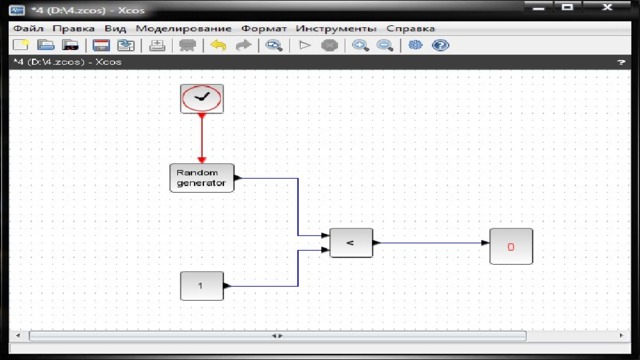
Task: Click the Zoom in magnifier icon
Action: [360, 45]
